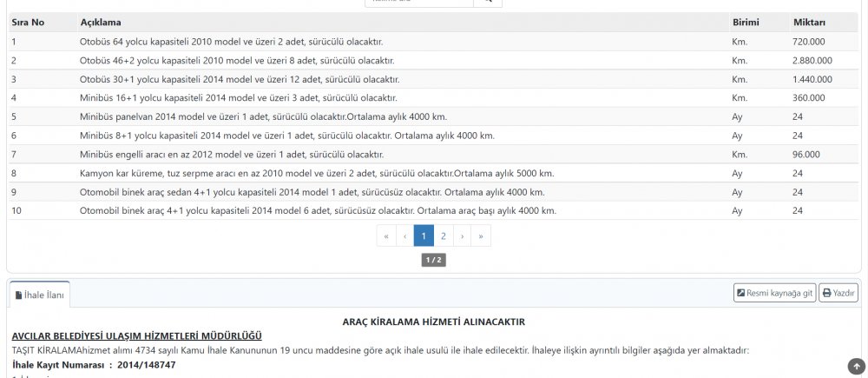
Task: Select page 2 in pagination
Action: pos(443,235)
